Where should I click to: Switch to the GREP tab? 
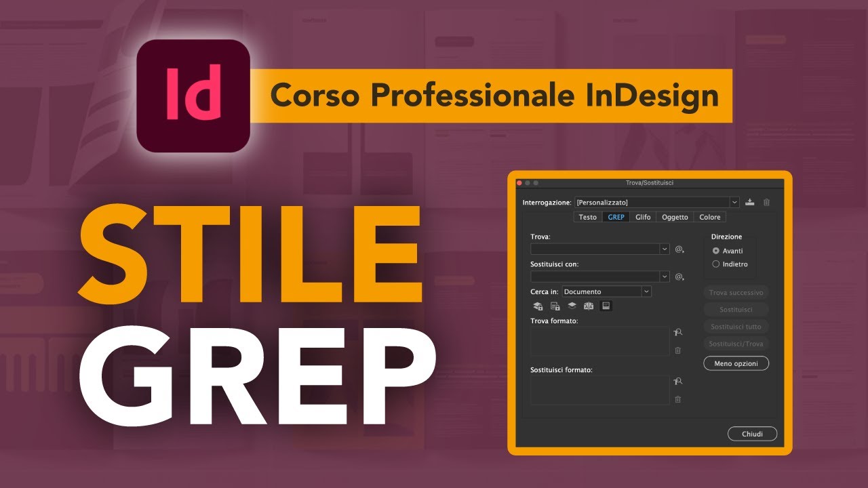616,217
